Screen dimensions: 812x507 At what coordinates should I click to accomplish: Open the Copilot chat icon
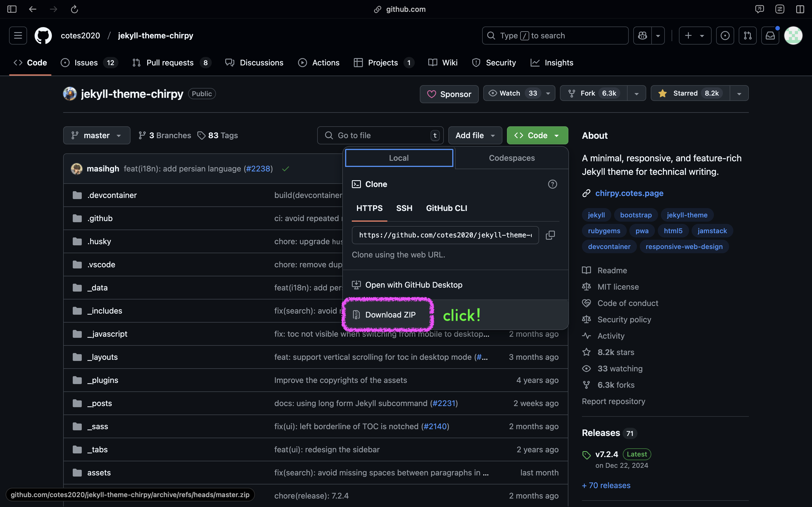(642, 36)
